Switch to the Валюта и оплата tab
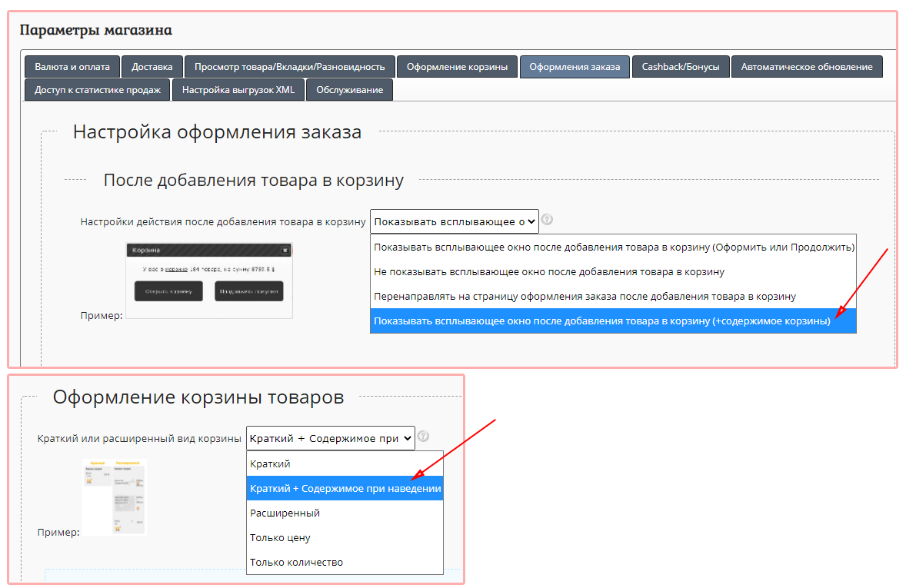 click(72, 67)
